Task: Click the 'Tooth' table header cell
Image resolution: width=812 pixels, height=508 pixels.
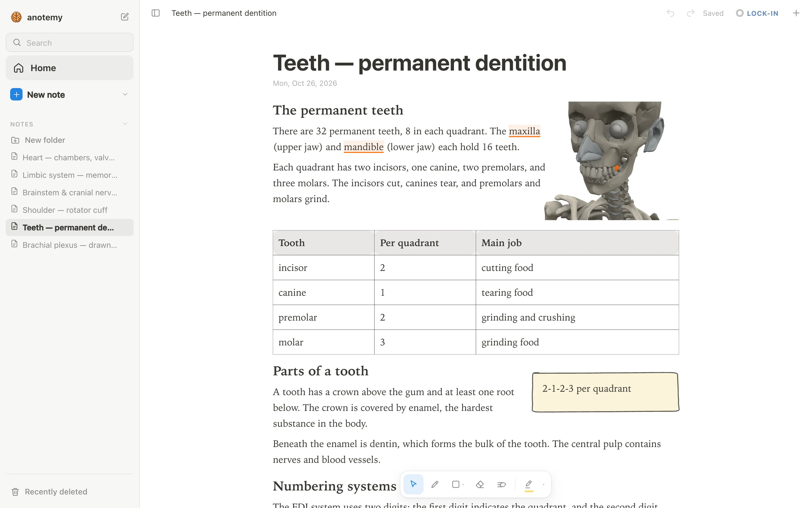Action: point(323,243)
